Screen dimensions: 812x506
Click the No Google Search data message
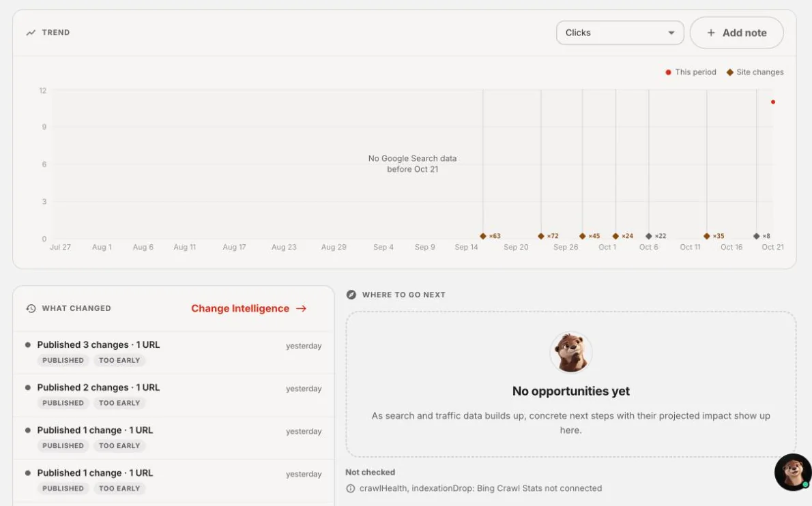click(x=412, y=164)
